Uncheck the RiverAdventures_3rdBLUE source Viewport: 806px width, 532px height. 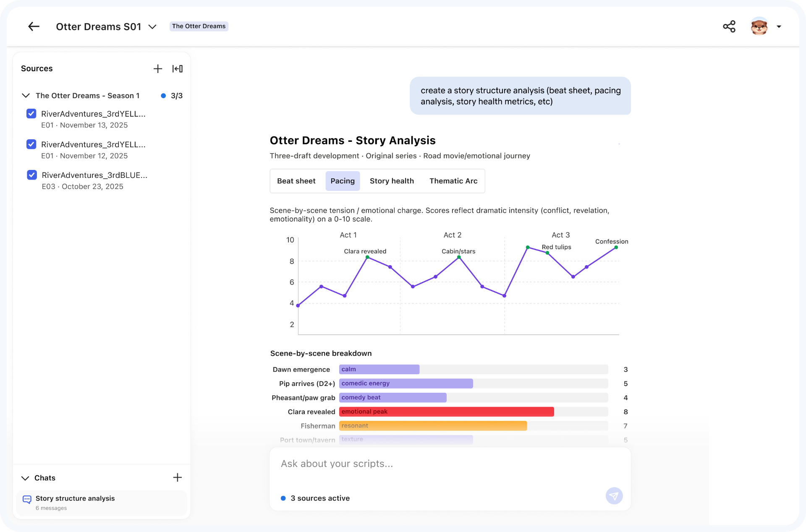pyautogui.click(x=32, y=175)
